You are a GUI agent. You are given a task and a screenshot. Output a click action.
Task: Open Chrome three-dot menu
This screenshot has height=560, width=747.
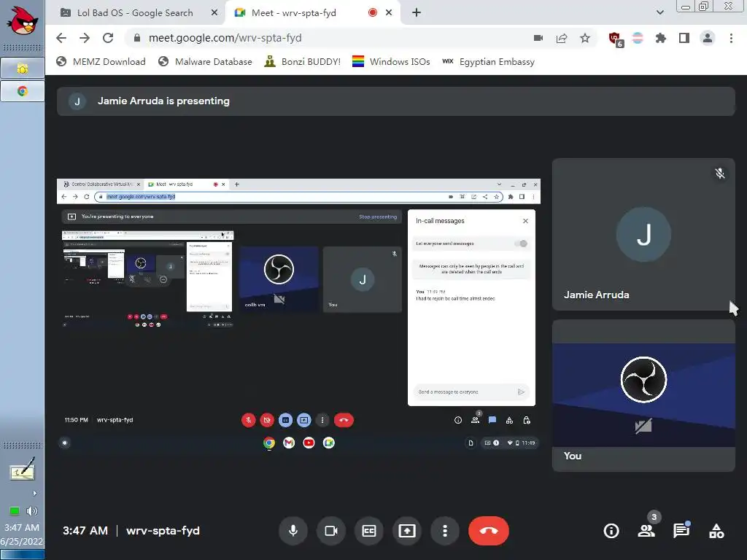pyautogui.click(x=731, y=38)
